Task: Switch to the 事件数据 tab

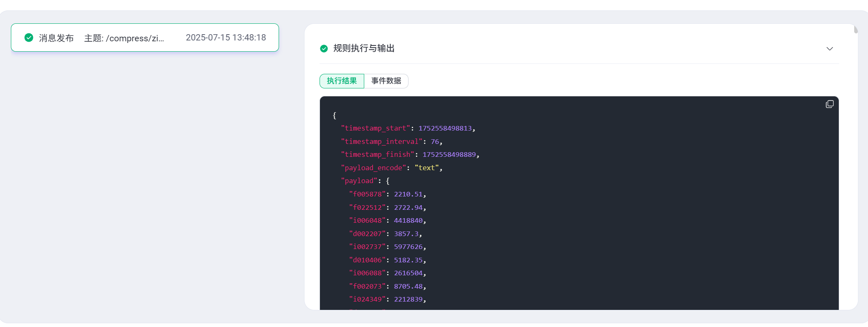Action: (x=386, y=81)
